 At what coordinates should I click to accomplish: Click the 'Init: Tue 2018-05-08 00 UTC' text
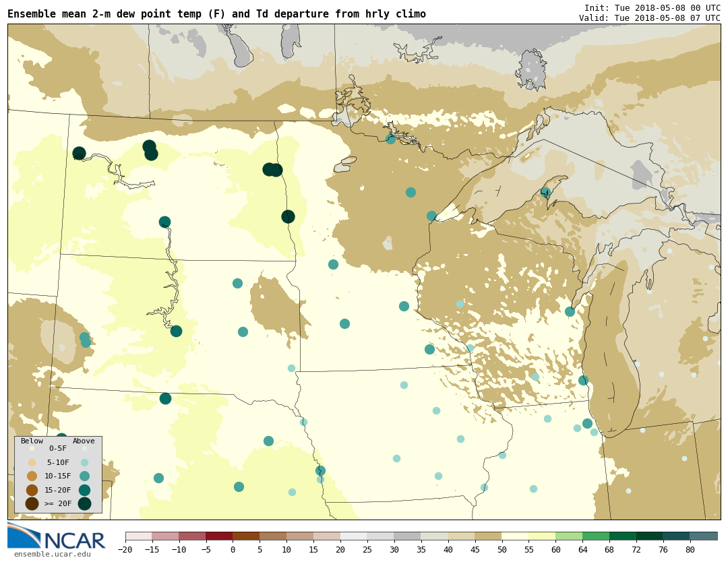pyautogui.click(x=653, y=8)
